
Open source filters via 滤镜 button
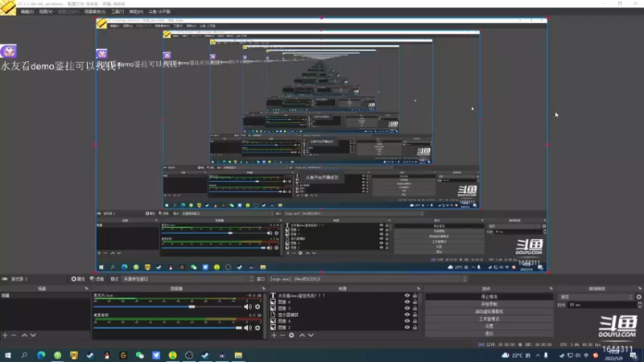coord(97,278)
